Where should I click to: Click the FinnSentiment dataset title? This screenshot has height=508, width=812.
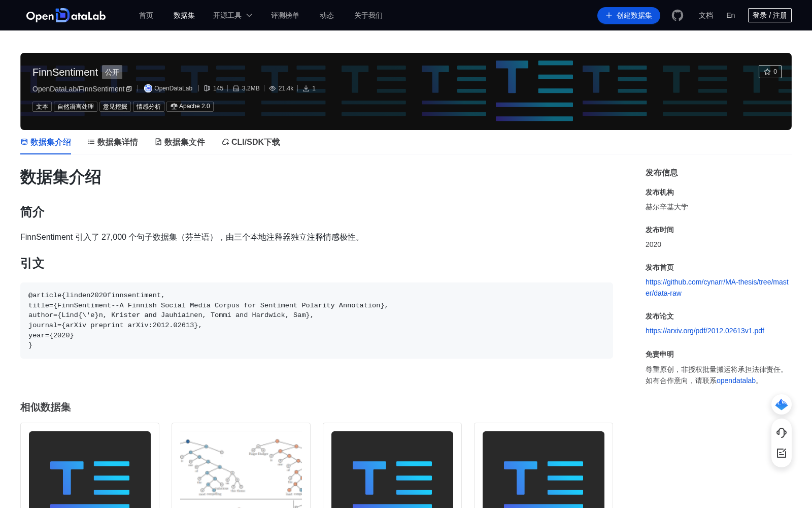[65, 72]
